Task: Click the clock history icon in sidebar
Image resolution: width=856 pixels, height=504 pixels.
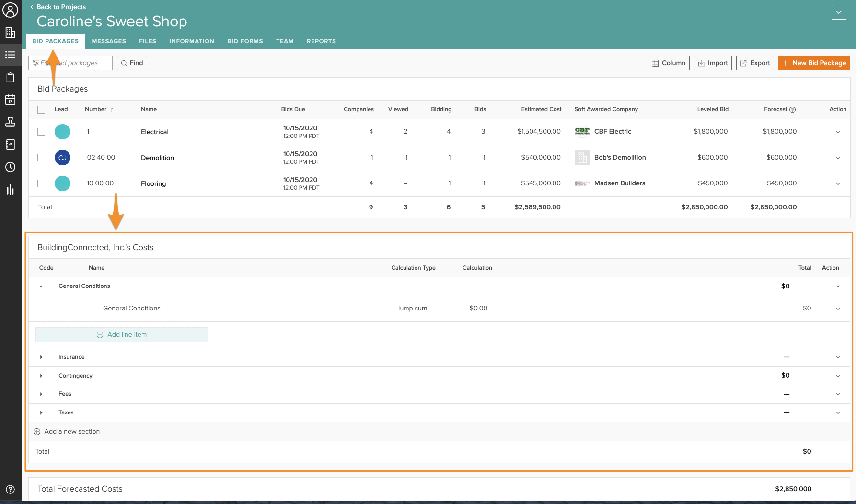Action: 10,167
